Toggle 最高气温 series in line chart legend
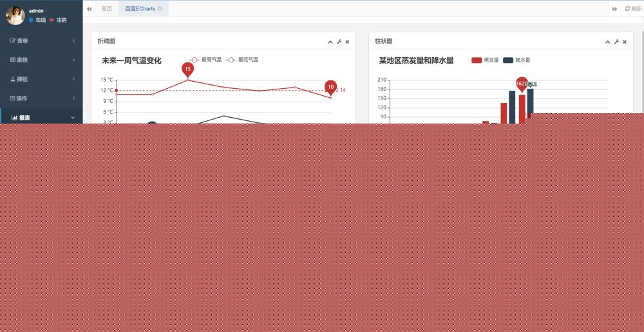 (x=205, y=59)
